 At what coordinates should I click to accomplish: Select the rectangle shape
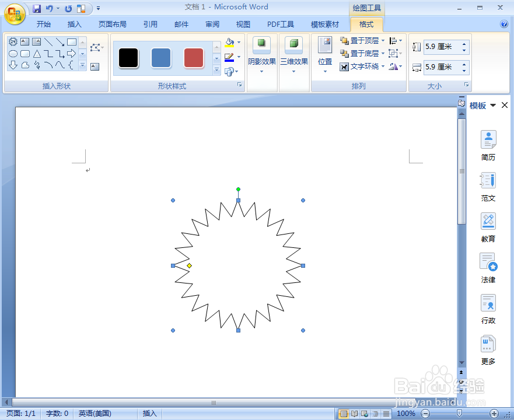(72, 41)
